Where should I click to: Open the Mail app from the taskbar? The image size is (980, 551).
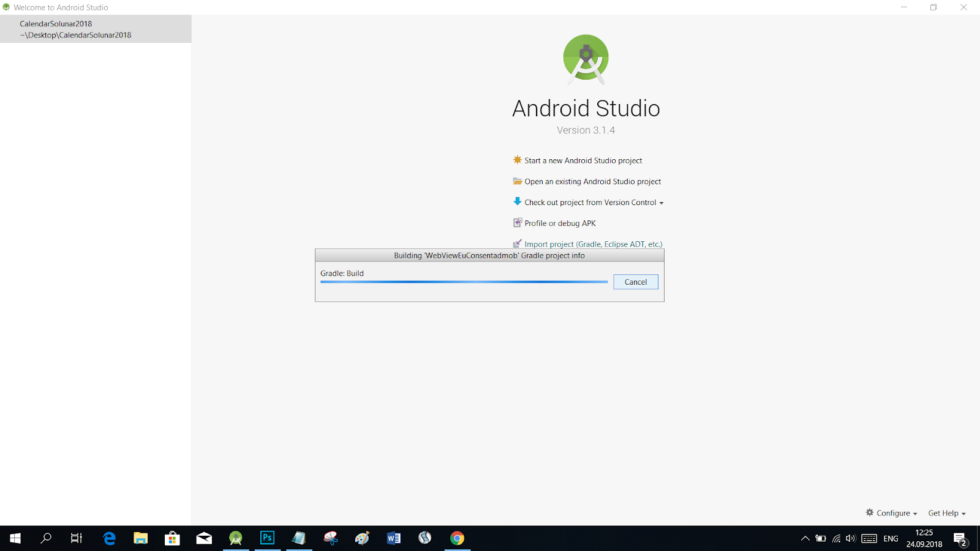point(204,538)
